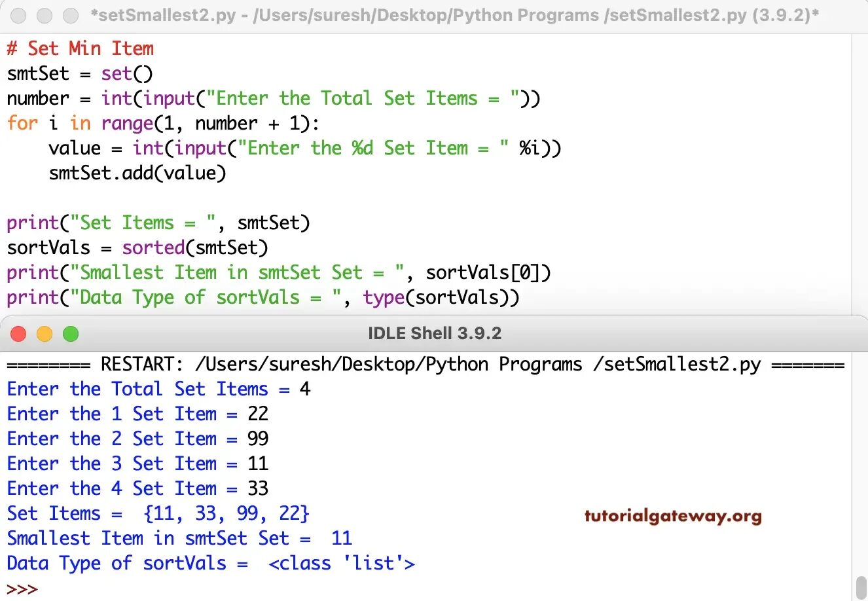Click 'Enter the 4 Set Item = 33' output

pos(137,488)
